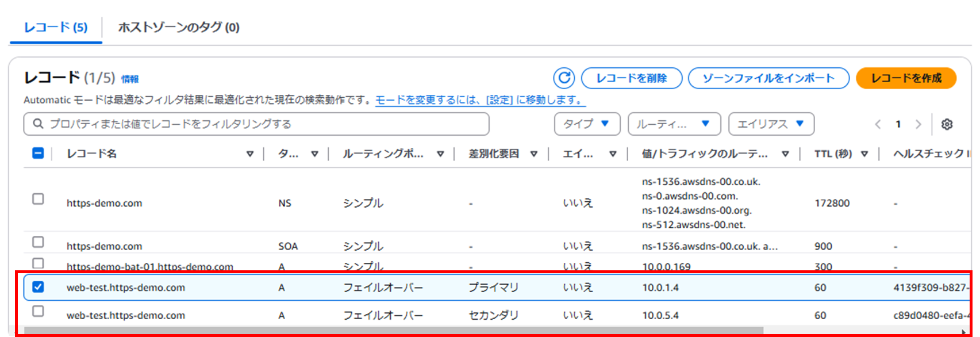
Task: Check the https-demo-bat-01 record checkbox
Action: 38,263
